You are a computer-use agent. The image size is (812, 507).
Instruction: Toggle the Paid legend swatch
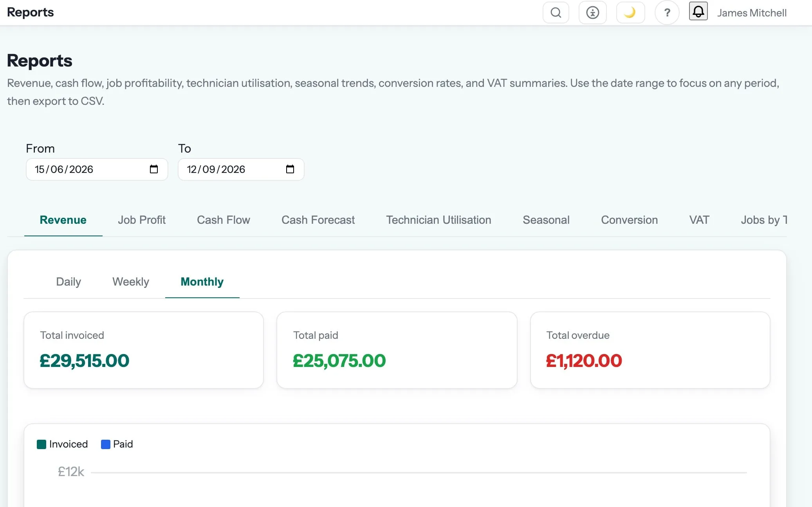(x=106, y=444)
